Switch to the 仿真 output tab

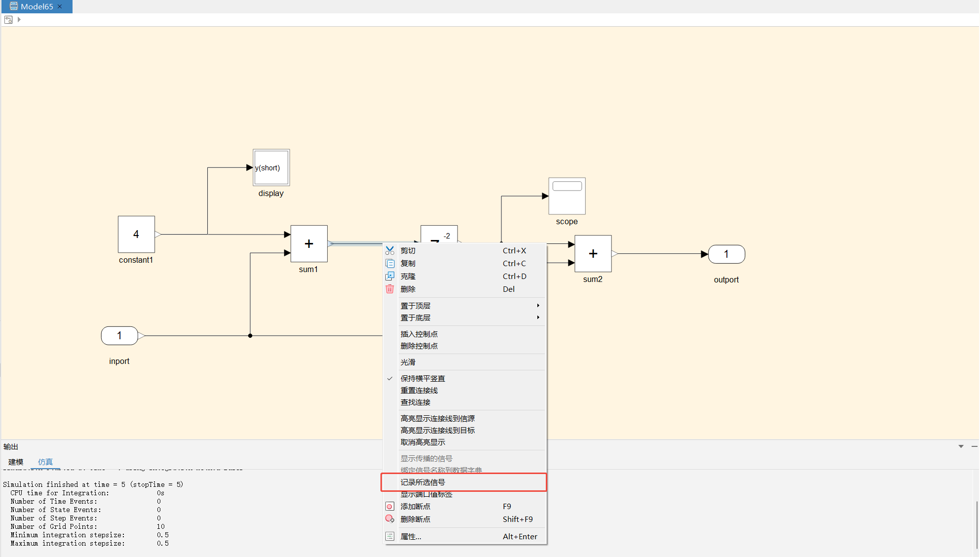tap(45, 462)
